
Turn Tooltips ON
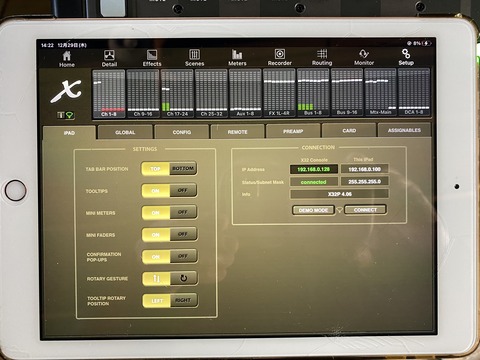pos(155,191)
